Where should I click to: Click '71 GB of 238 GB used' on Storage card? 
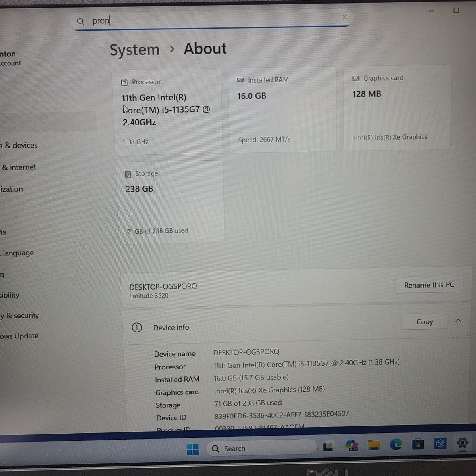pos(157,231)
